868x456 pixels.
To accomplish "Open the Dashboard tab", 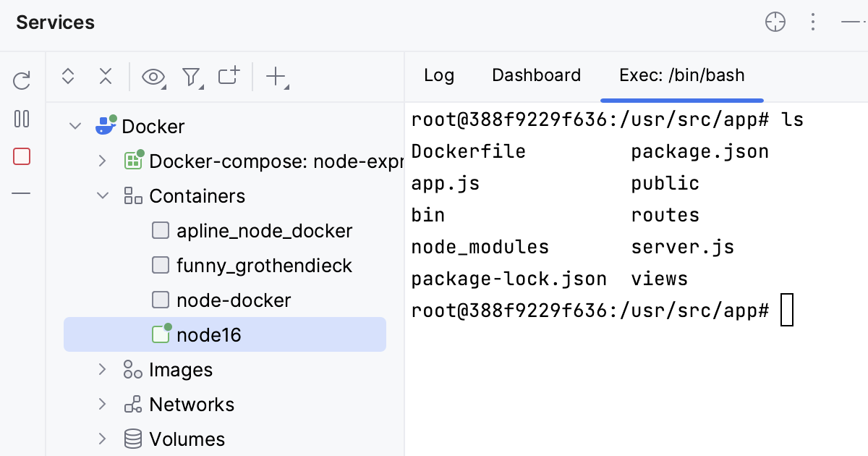I will [536, 75].
